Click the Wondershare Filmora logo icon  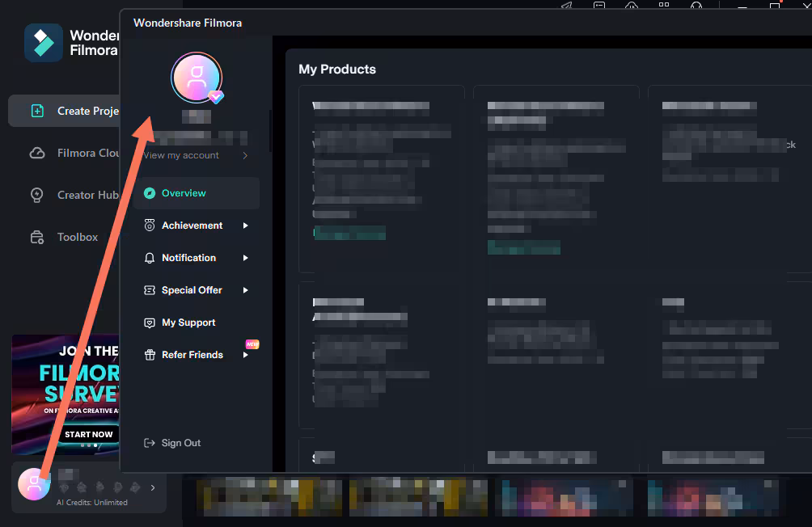tap(44, 43)
